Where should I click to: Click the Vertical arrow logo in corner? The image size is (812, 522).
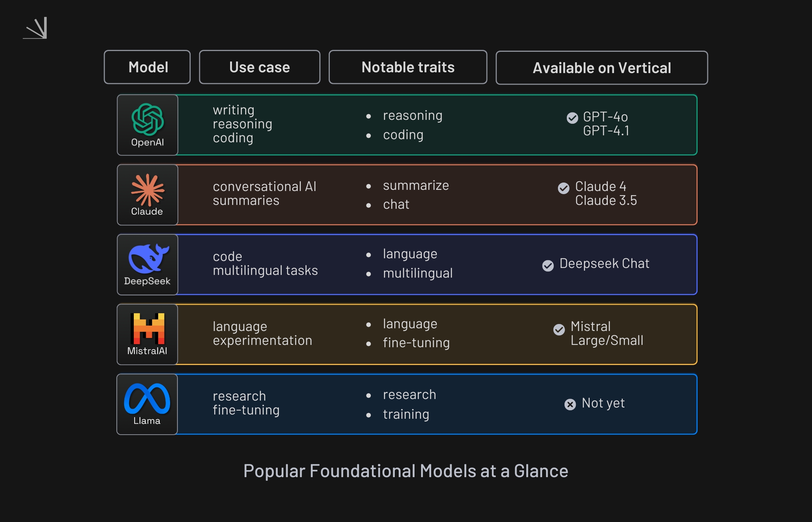point(35,28)
